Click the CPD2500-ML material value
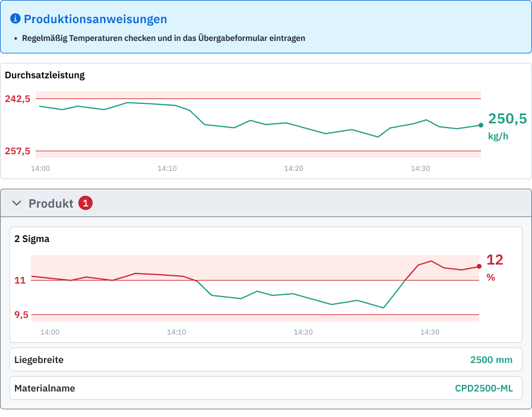 (x=483, y=389)
